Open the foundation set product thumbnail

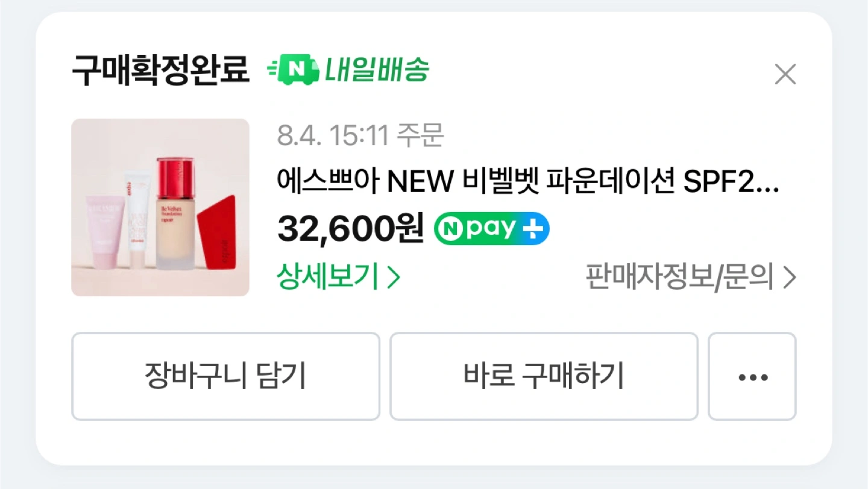160,208
